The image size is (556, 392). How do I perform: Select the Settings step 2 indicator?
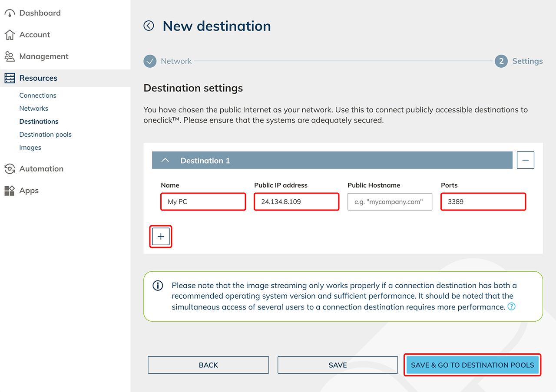(x=501, y=61)
